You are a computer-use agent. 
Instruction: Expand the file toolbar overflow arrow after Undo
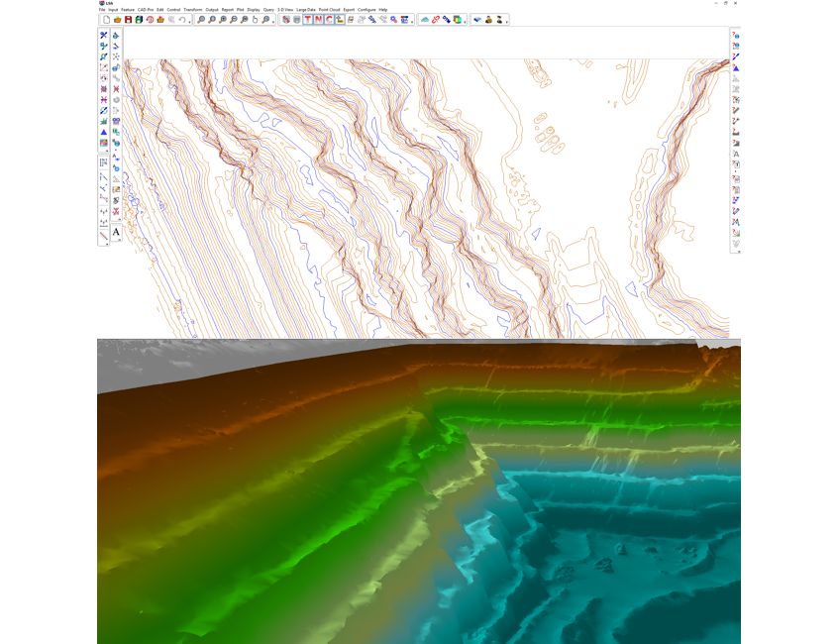tap(190, 22)
